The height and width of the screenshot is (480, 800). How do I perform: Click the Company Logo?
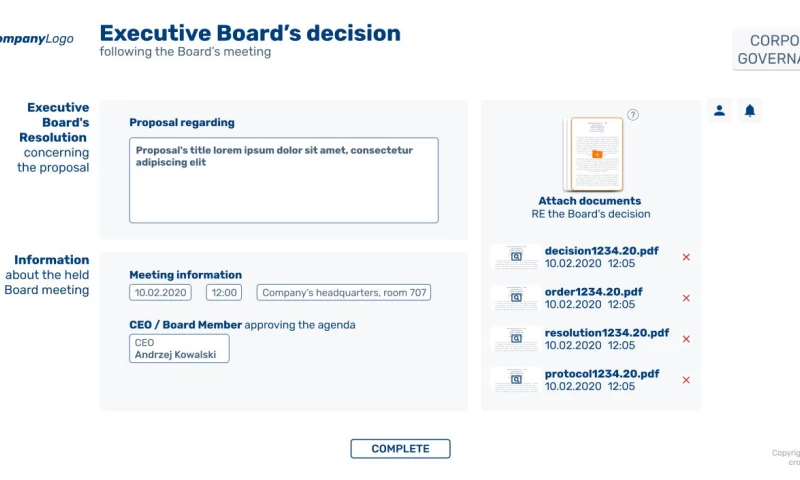click(35, 39)
